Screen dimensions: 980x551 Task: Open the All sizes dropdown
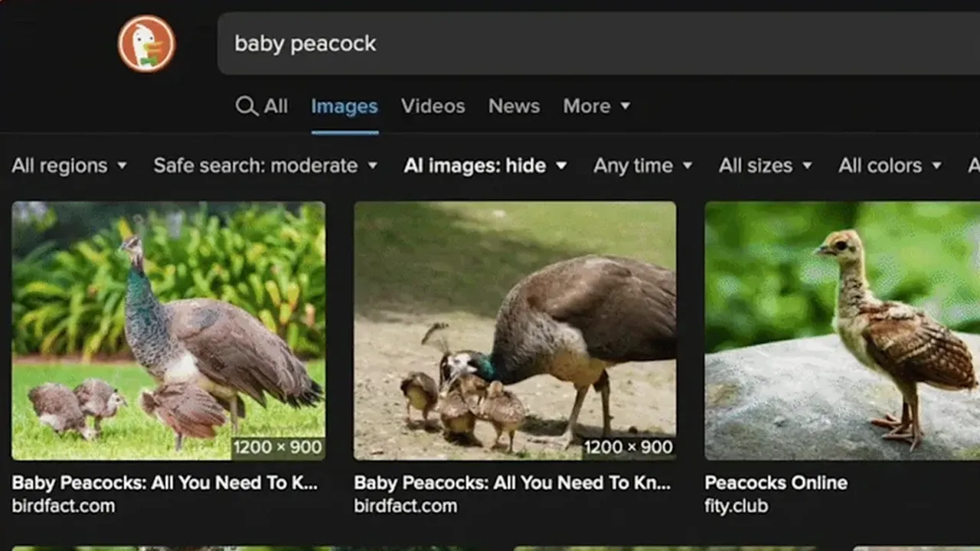pyautogui.click(x=765, y=165)
